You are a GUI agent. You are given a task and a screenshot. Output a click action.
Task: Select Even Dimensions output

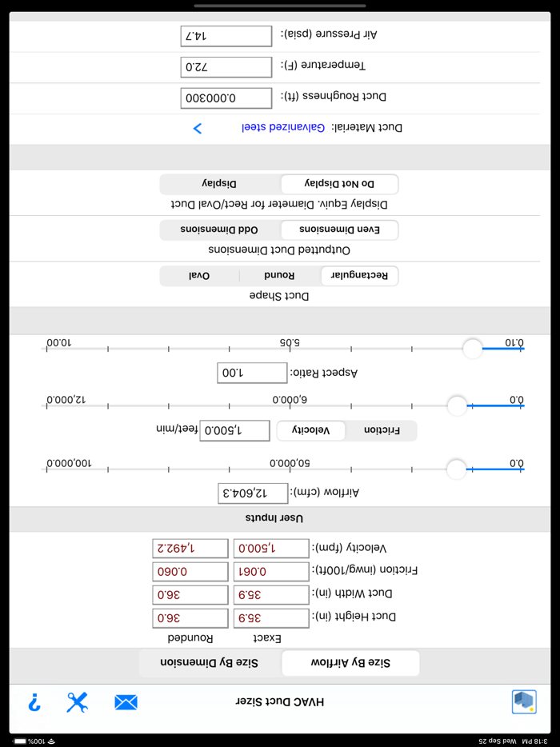click(339, 230)
